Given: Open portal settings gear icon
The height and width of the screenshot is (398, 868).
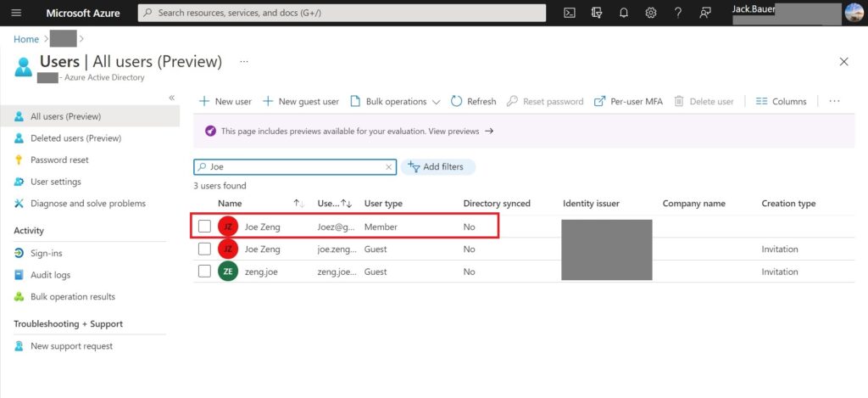Looking at the screenshot, I should tap(651, 13).
